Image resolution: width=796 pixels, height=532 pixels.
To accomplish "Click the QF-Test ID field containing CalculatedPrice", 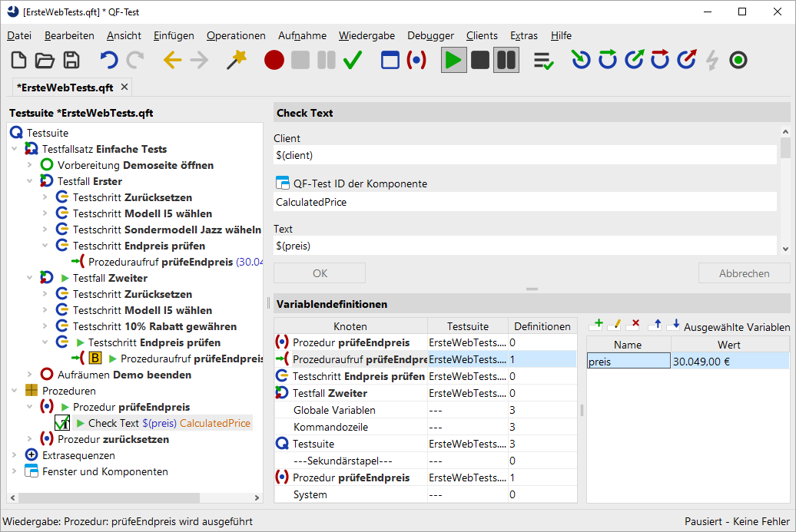I will (525, 202).
